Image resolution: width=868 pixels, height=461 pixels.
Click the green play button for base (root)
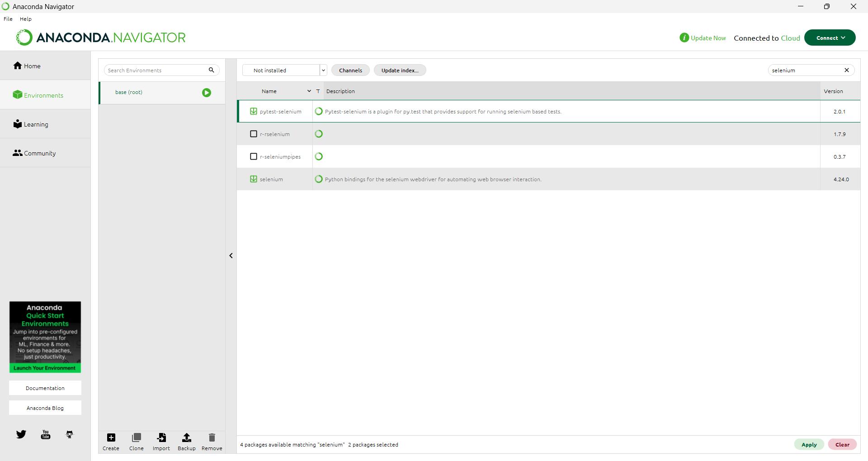pyautogui.click(x=207, y=93)
